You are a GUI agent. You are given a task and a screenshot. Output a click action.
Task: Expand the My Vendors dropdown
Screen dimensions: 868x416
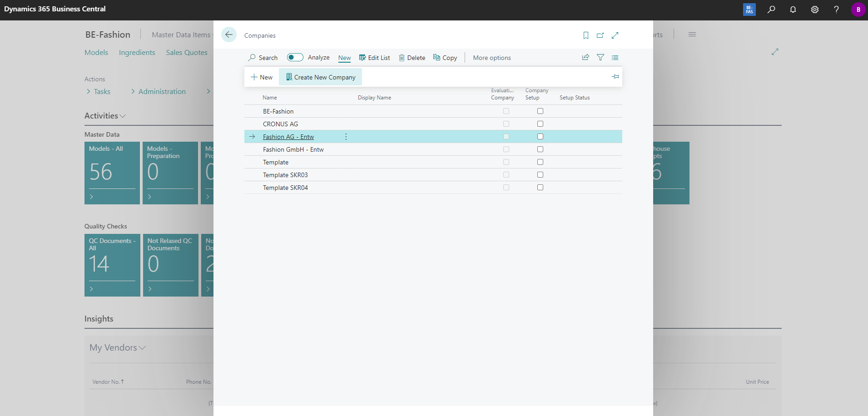point(142,348)
